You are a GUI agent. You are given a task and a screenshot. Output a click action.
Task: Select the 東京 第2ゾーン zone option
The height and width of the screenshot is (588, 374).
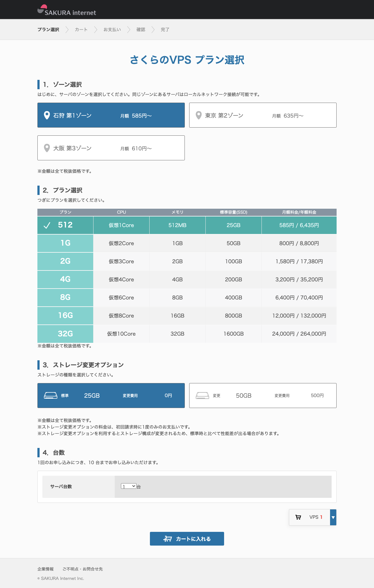(x=262, y=115)
